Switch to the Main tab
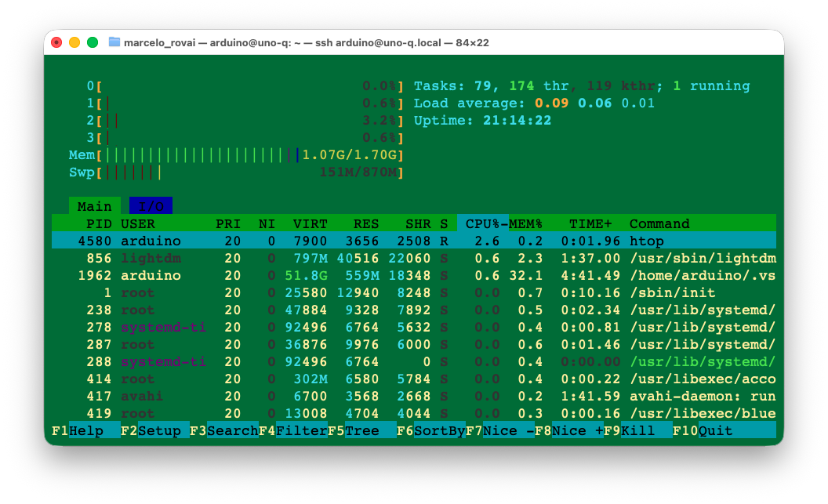This screenshot has width=828, height=504. pyautogui.click(x=95, y=206)
